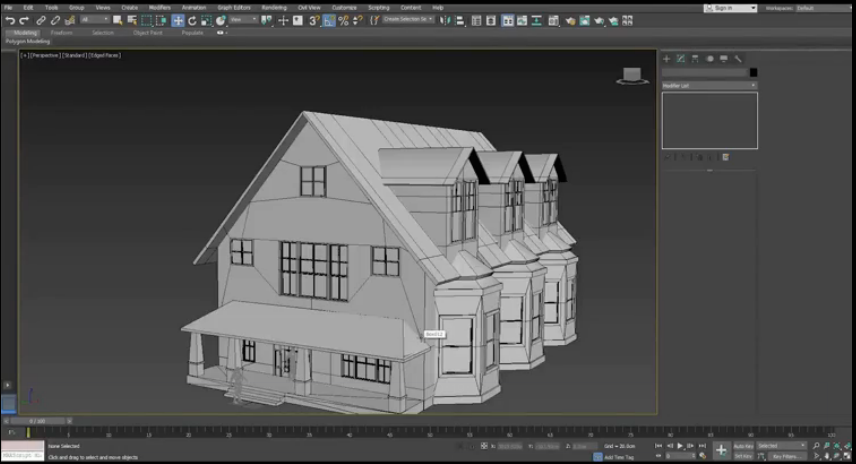Open the Modifiers menu
Screen dimensions: 856x464
[x=159, y=8]
